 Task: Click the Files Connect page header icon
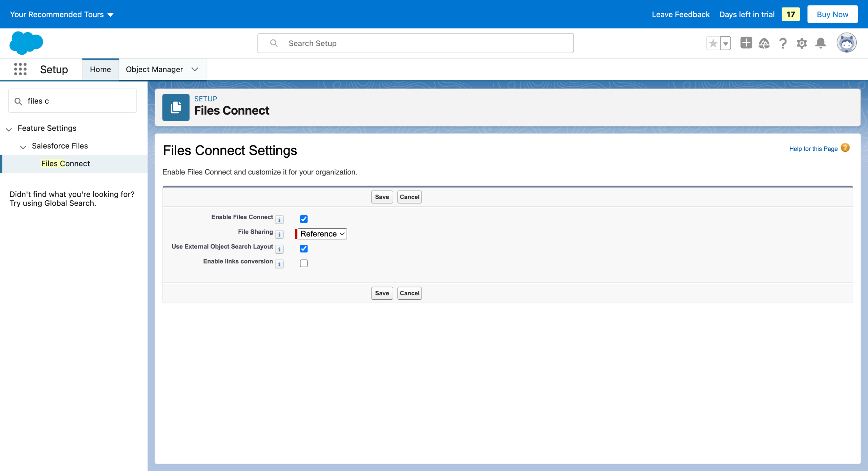coord(176,107)
